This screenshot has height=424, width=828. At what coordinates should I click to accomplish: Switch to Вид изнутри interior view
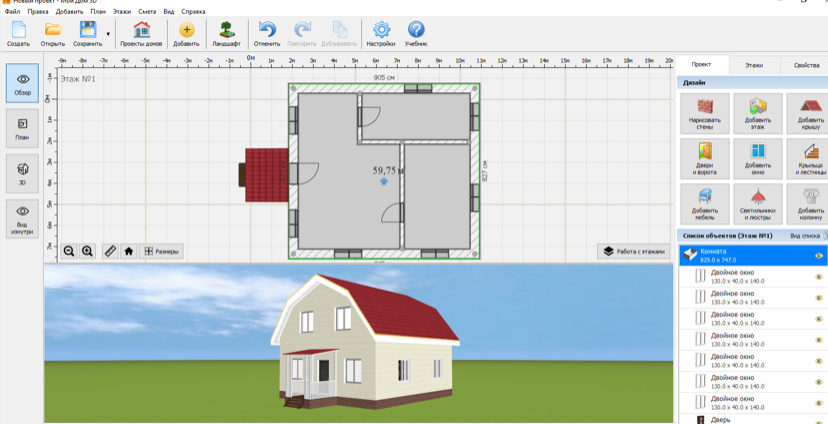pyautogui.click(x=23, y=219)
